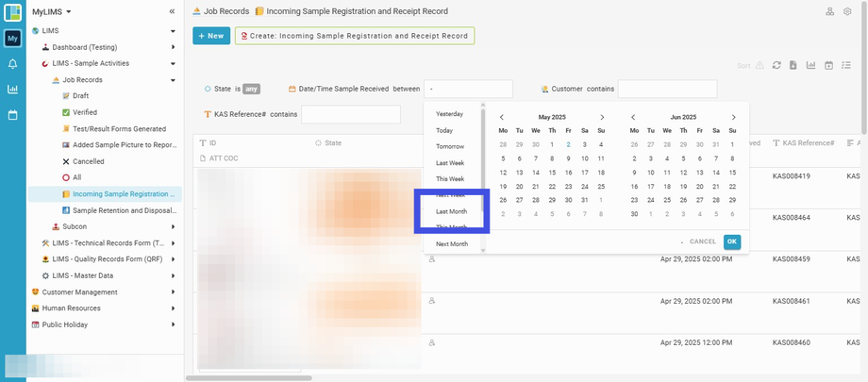868x382 pixels.
Task: Click the user icon in the KAS008460 row
Action: coord(432,342)
